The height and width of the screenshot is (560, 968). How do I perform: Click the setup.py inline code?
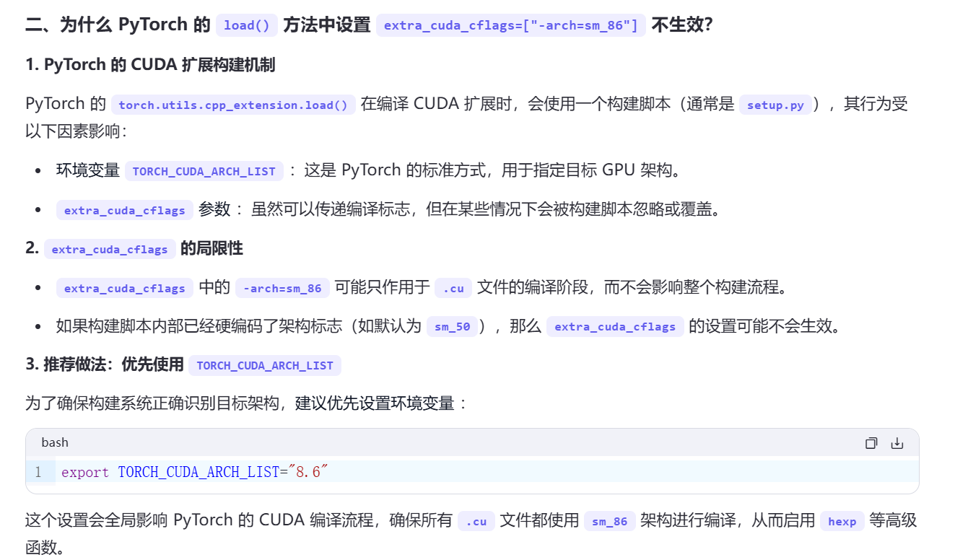coord(775,105)
